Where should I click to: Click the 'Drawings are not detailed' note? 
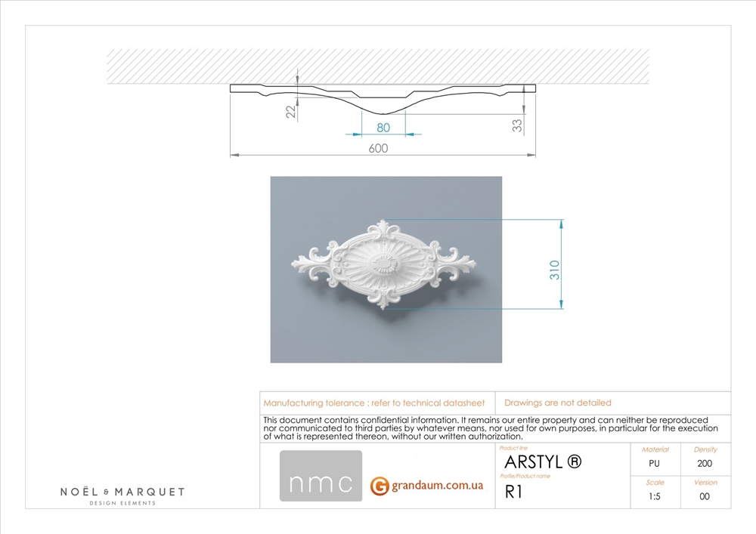(x=558, y=403)
